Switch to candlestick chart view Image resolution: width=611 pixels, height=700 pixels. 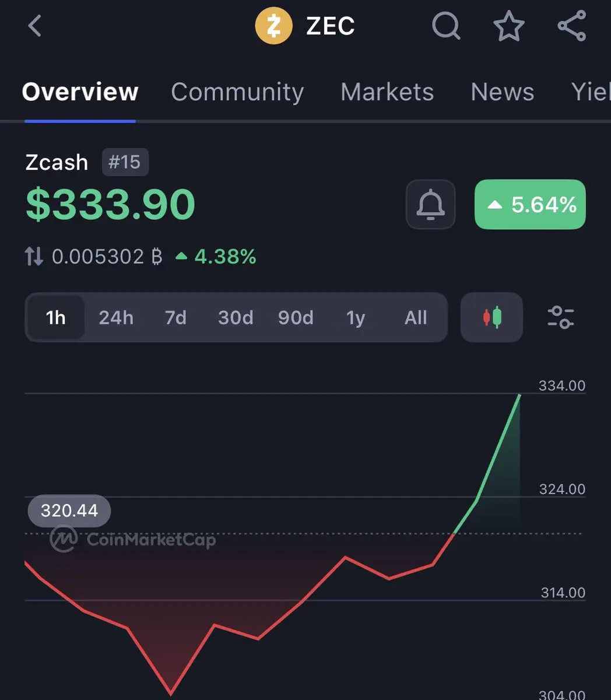[491, 317]
